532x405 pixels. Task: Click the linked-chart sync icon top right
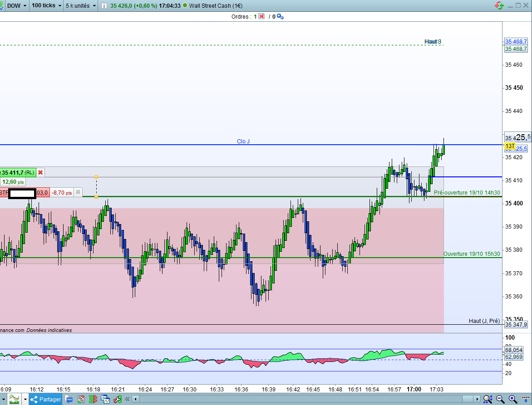[499, 5]
